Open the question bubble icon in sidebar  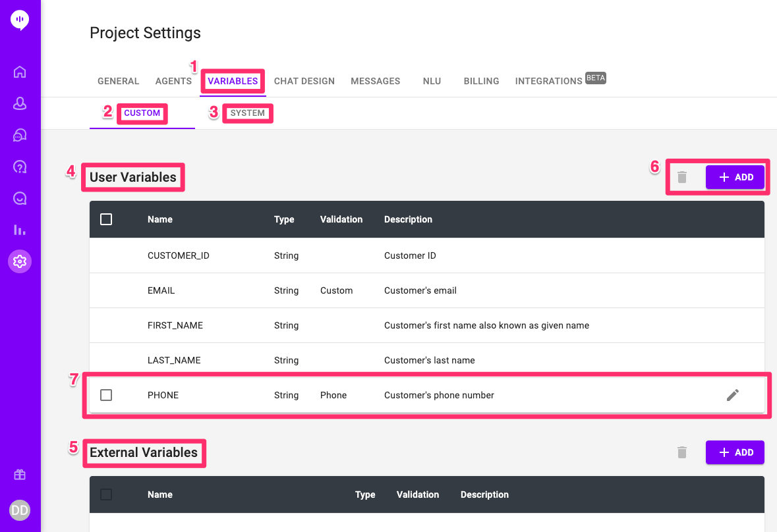pyautogui.click(x=20, y=167)
